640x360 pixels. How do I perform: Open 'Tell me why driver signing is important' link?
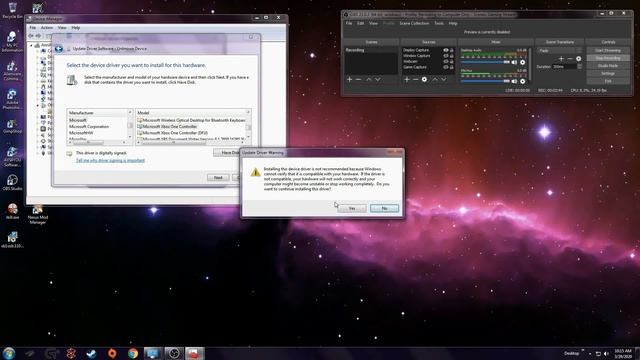(x=110, y=160)
